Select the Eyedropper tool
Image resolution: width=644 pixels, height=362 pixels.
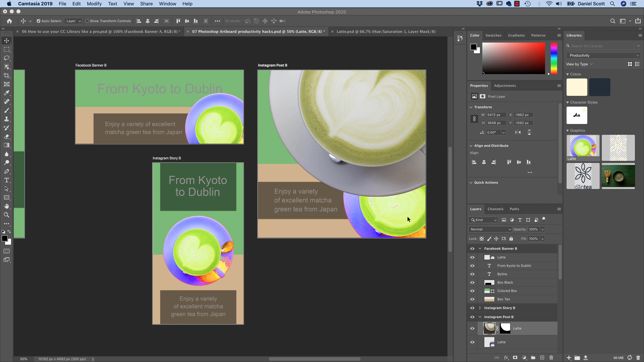[7, 93]
